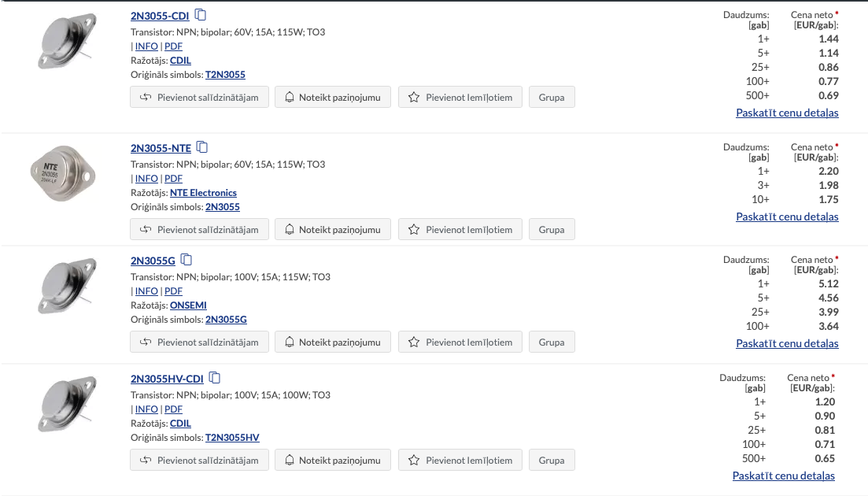868x496 pixels.
Task: Open the 2N3055-CDI product link
Action: [x=161, y=16]
